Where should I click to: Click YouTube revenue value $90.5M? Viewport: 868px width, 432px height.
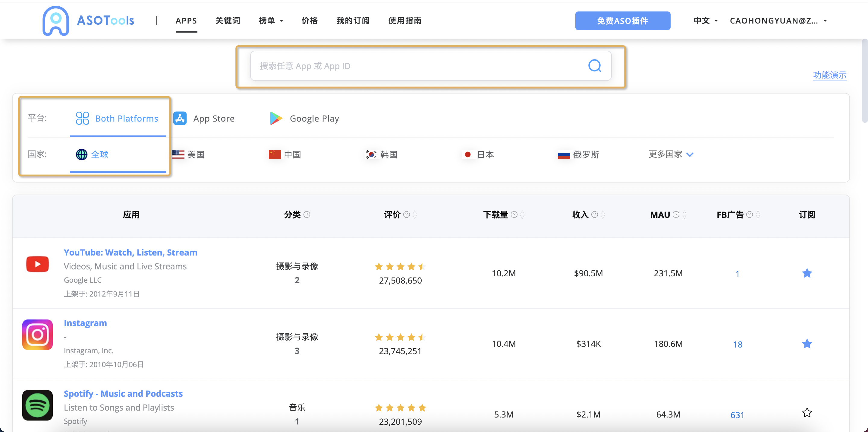tap(588, 273)
